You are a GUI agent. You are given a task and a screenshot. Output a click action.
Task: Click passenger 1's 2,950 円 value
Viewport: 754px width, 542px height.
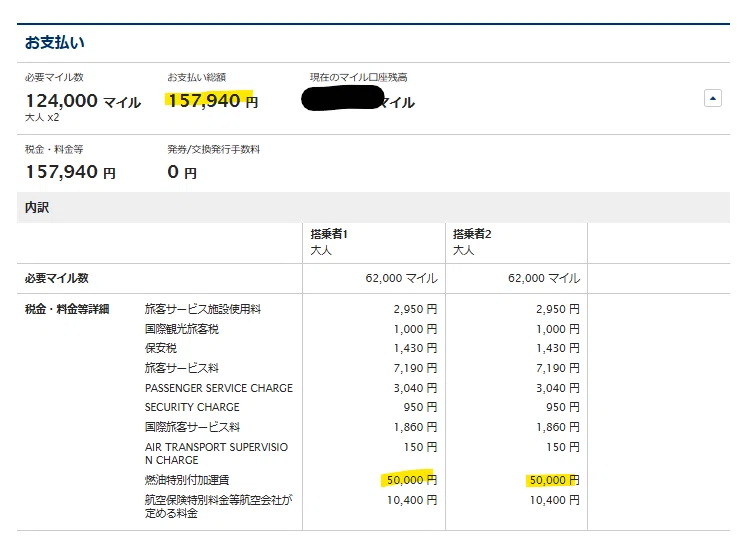[415, 309]
